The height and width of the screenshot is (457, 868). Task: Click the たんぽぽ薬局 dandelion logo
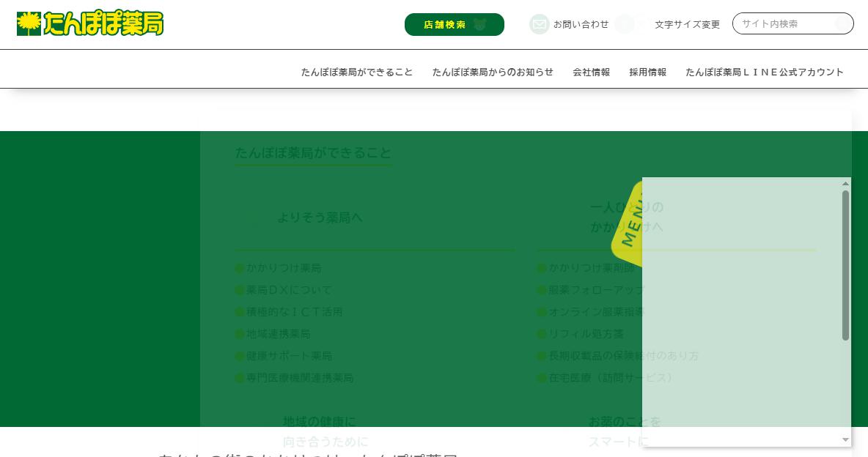(90, 23)
